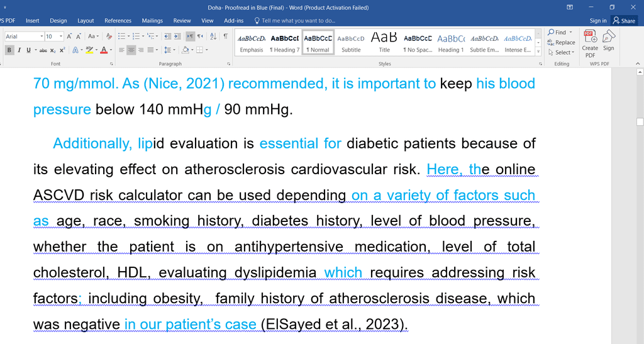The width and height of the screenshot is (644, 344).
Task: Click the Share button
Action: [x=625, y=21]
